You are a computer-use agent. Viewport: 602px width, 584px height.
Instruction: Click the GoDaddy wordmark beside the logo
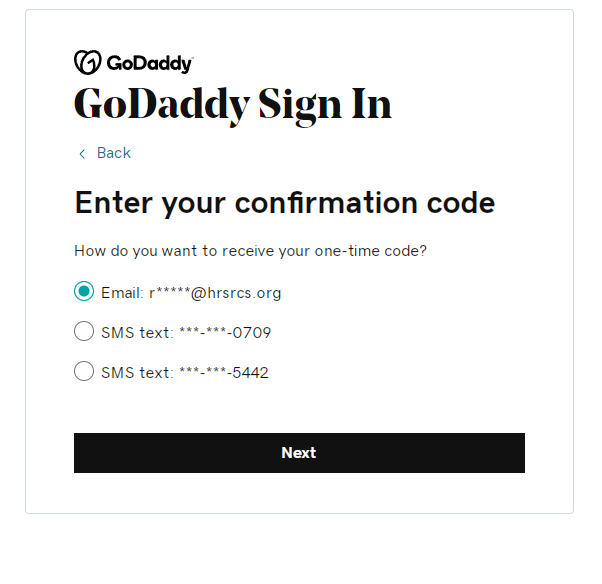149,63
